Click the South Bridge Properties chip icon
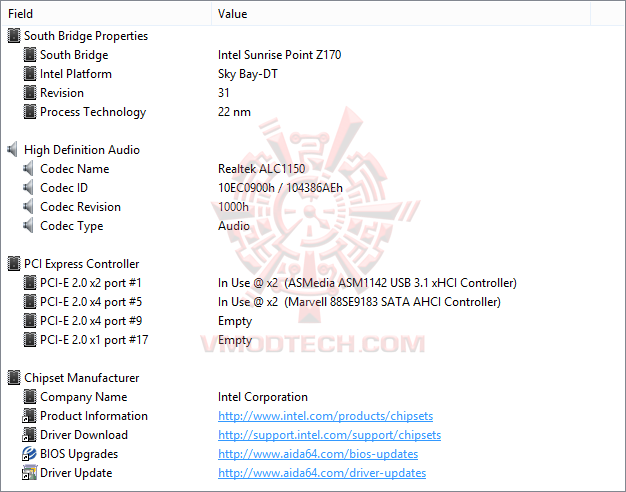Screen dimensions: 626x492 [x=14, y=36]
